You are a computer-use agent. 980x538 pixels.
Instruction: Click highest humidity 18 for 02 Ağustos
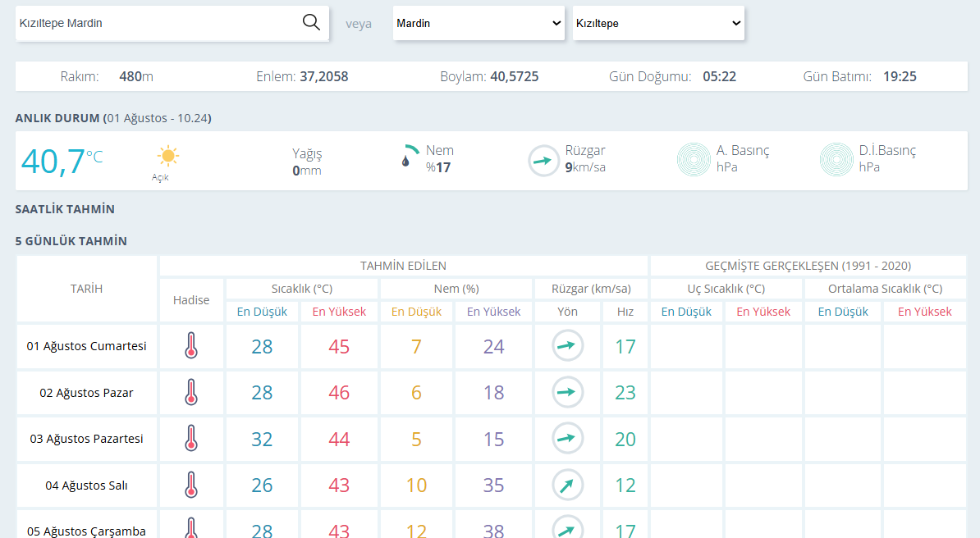click(493, 392)
